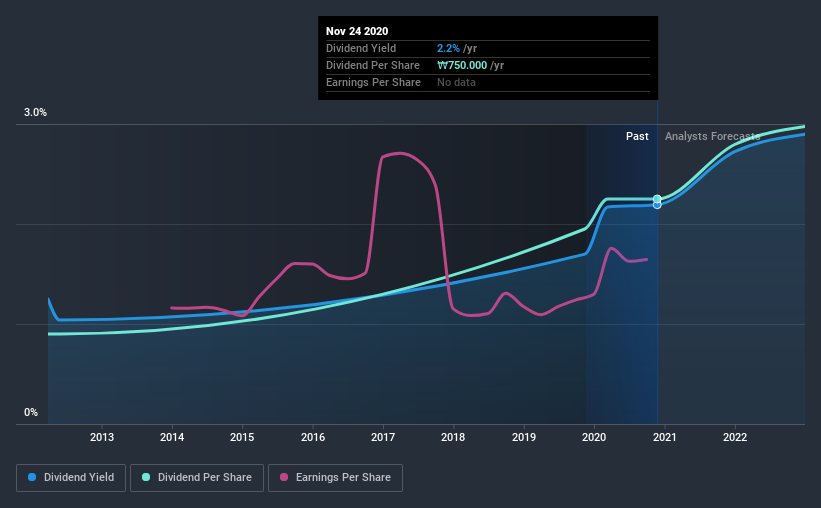Click the 2018 x-axis label
Image resolution: width=821 pixels, height=508 pixels.
[453, 437]
